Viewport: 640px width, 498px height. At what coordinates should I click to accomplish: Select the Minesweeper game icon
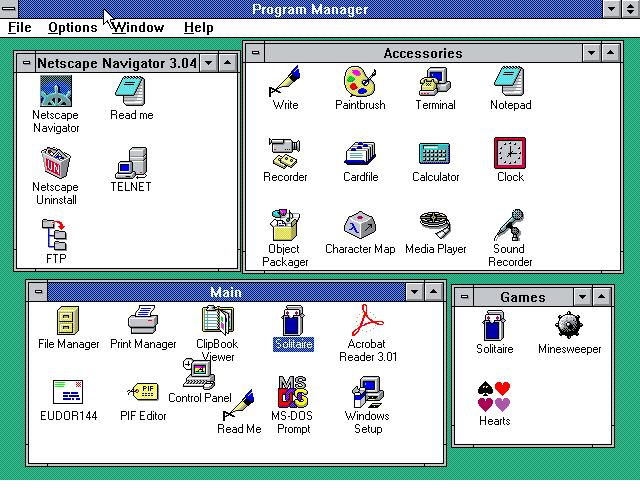(569, 327)
